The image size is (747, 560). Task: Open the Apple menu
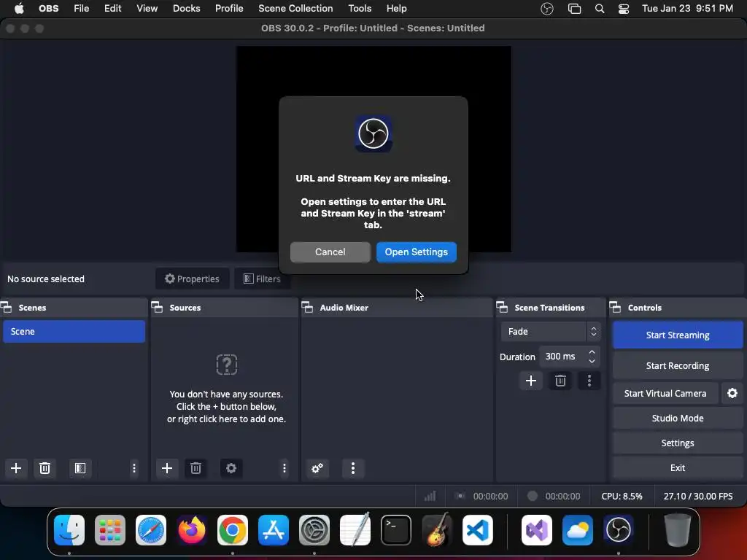[x=19, y=9]
